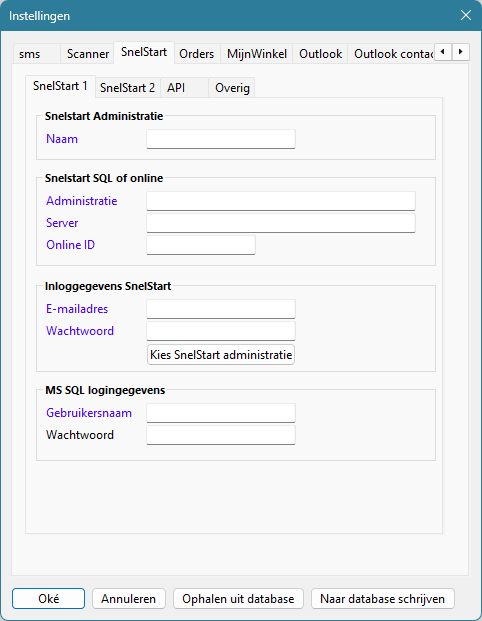The image size is (482, 621).
Task: Click Kies SnelStart administratie button
Action: (221, 354)
